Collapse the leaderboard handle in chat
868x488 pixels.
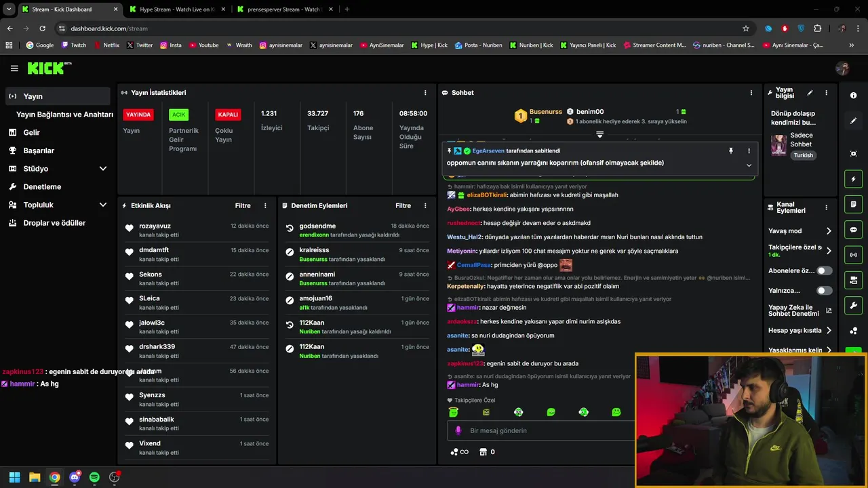click(x=599, y=134)
